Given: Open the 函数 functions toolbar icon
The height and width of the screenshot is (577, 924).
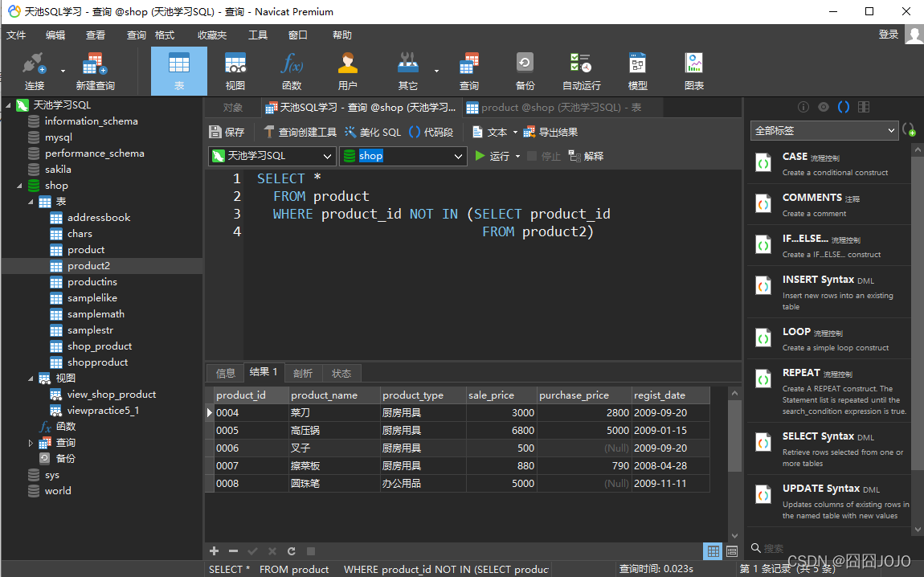Looking at the screenshot, I should [292, 72].
